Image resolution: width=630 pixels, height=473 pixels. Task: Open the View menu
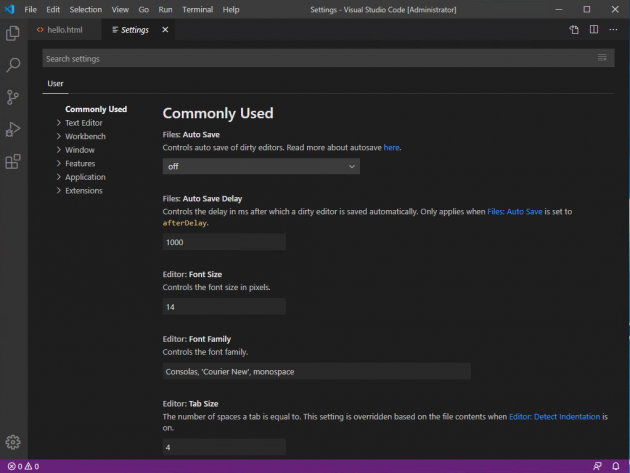pyautogui.click(x=120, y=9)
